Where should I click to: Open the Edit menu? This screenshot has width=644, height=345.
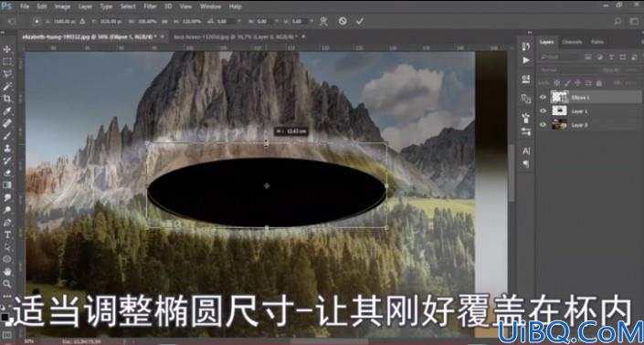tap(41, 6)
